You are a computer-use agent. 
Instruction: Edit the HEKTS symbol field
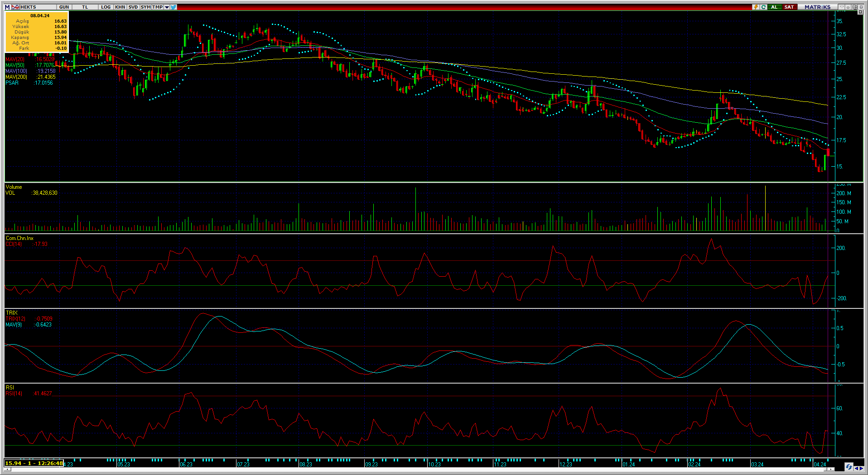[38, 7]
